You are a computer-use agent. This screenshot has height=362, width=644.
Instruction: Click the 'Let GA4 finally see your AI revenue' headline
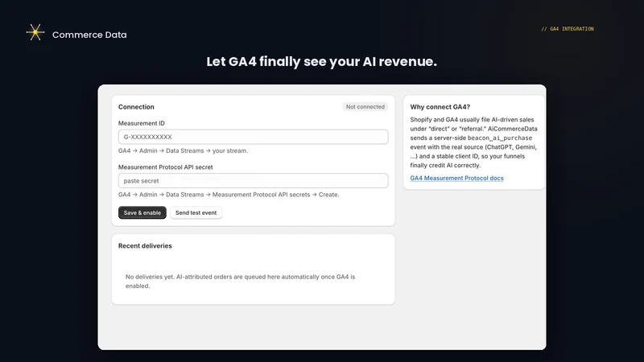(321, 62)
